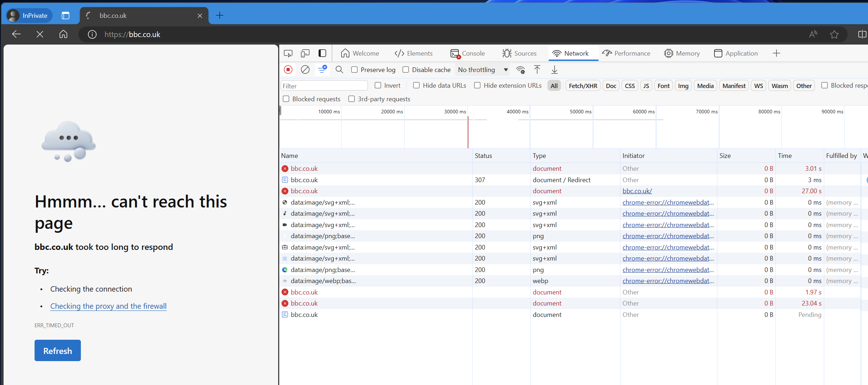This screenshot has width=868, height=385.
Task: Filter requests by Doc type
Action: coord(611,86)
